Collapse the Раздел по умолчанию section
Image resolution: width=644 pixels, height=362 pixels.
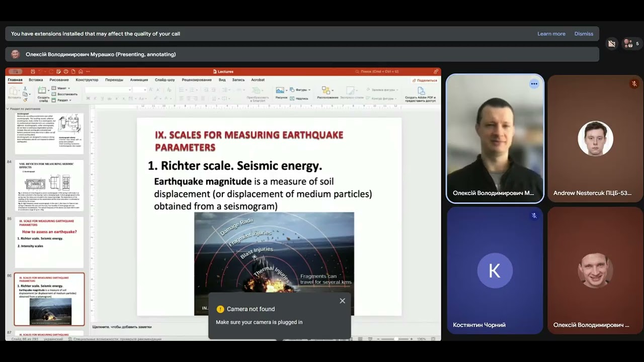point(8,109)
